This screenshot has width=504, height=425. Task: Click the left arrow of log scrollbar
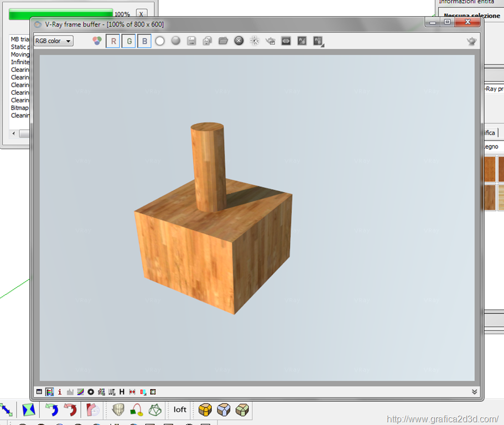15,133
